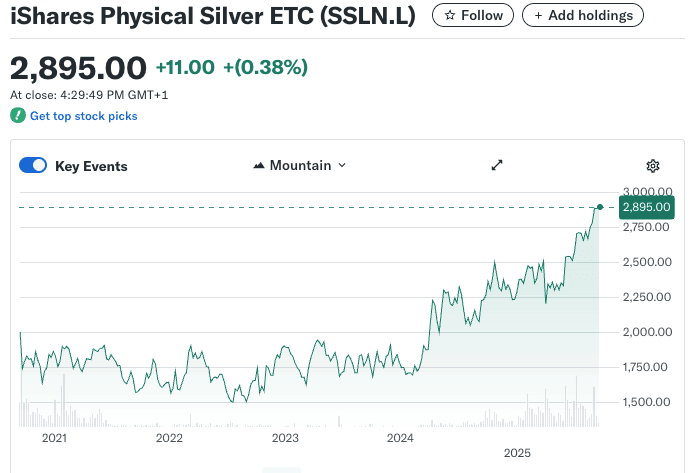Follow the iShares Physical Silver ETC
696x473 pixels.
point(473,16)
